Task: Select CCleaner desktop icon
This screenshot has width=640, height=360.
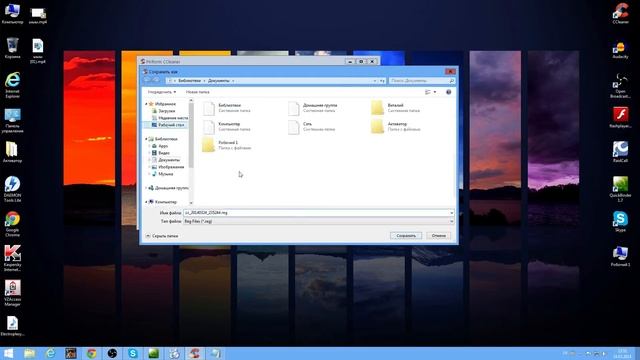Action: click(620, 13)
